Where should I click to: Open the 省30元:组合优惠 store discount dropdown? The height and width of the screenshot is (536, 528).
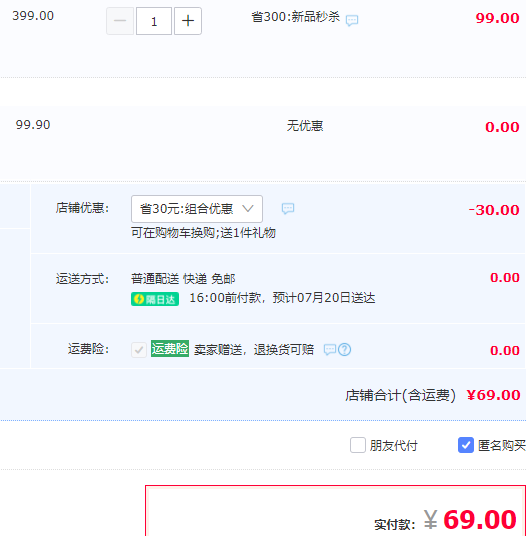point(197,209)
